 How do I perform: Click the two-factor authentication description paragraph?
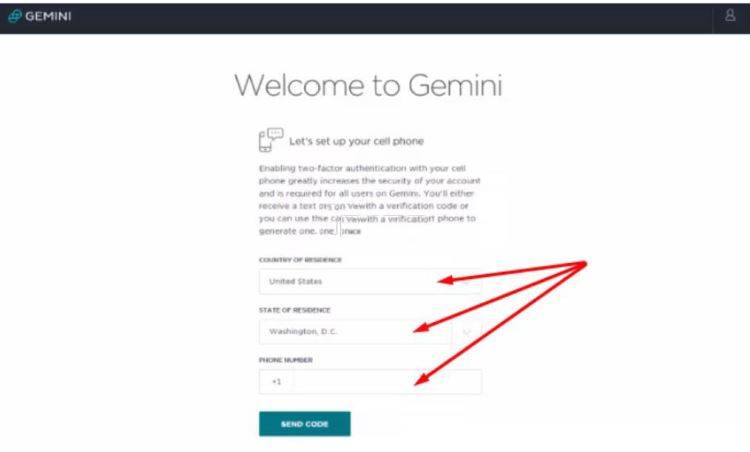(x=369, y=199)
